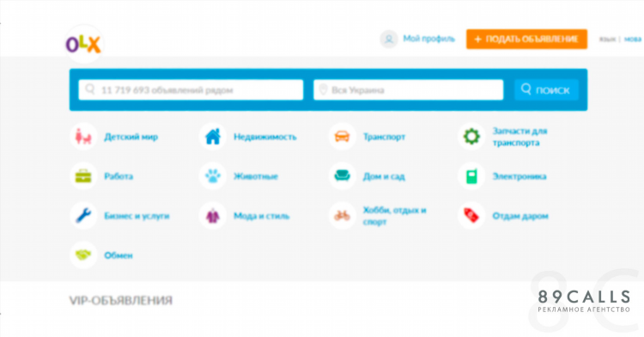The image size is (644, 337).
Task: Select the Запчасти для транспорта gear icon
Action: pos(471,137)
